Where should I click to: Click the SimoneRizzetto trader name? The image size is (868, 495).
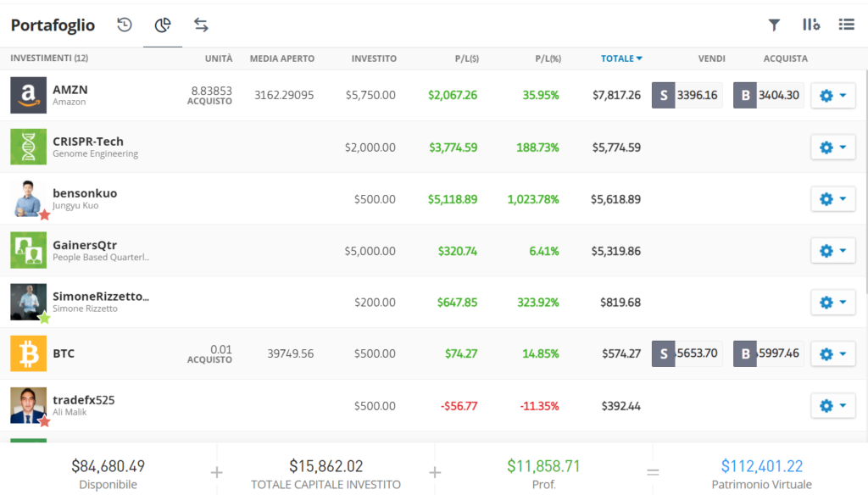(101, 296)
